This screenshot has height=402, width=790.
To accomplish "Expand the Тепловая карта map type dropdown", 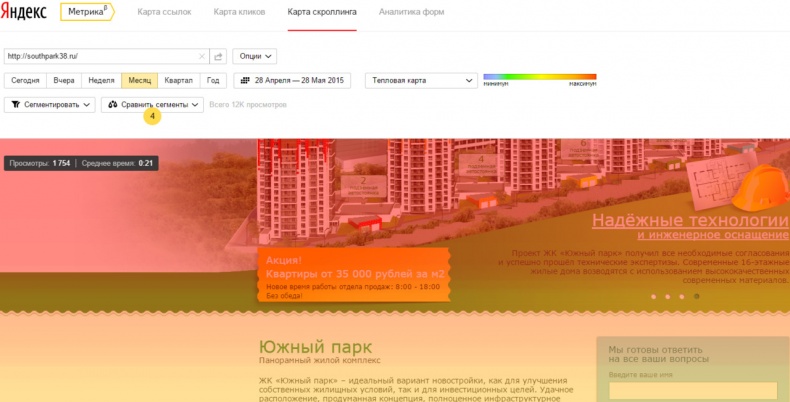I will tap(420, 81).
